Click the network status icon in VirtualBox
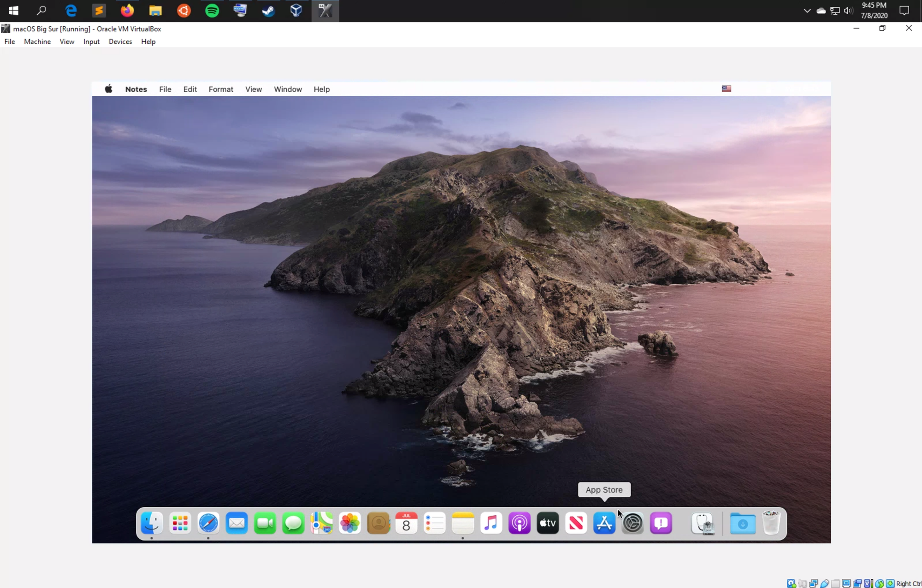This screenshot has height=588, width=922. click(x=813, y=583)
